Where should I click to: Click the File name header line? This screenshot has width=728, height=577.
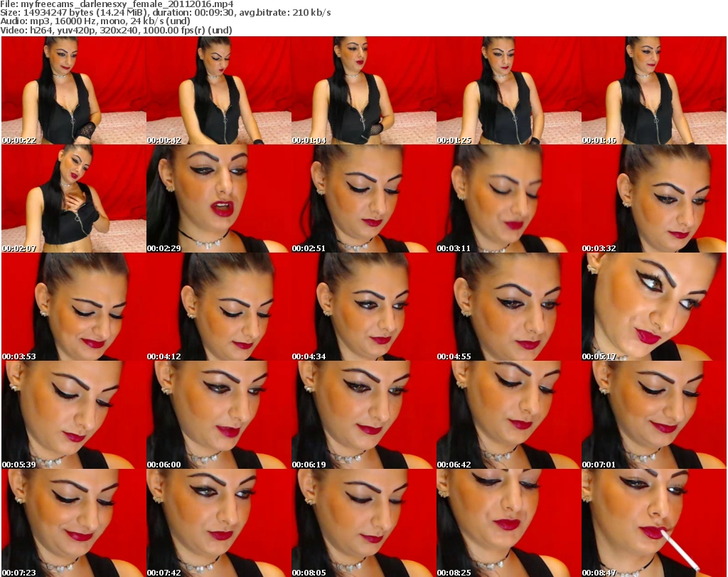point(117,4)
